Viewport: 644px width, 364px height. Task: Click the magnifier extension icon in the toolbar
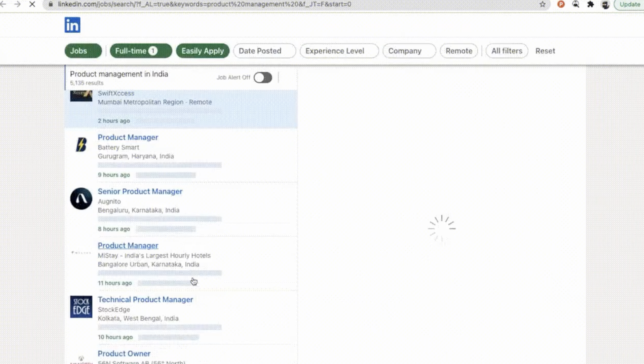pyautogui.click(x=576, y=4)
